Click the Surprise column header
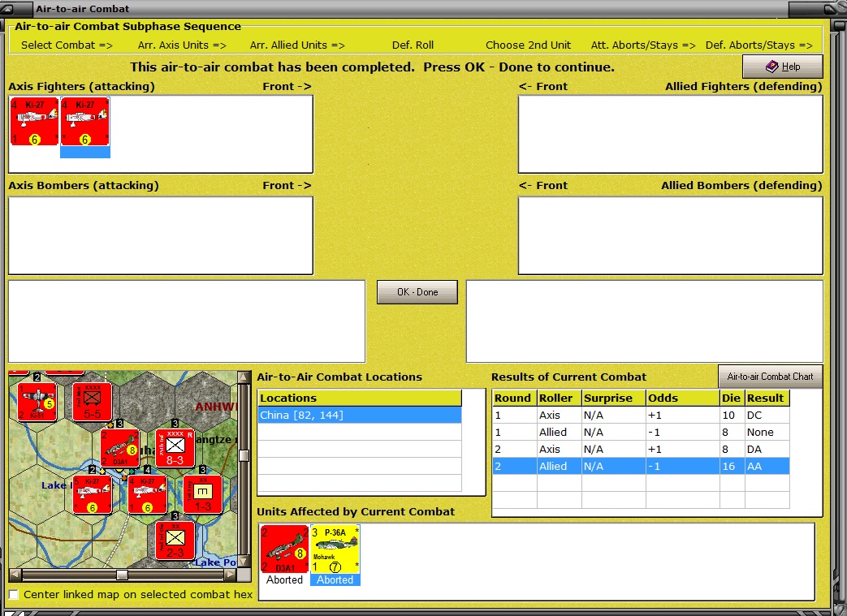This screenshot has height=616, width=847. click(x=614, y=398)
